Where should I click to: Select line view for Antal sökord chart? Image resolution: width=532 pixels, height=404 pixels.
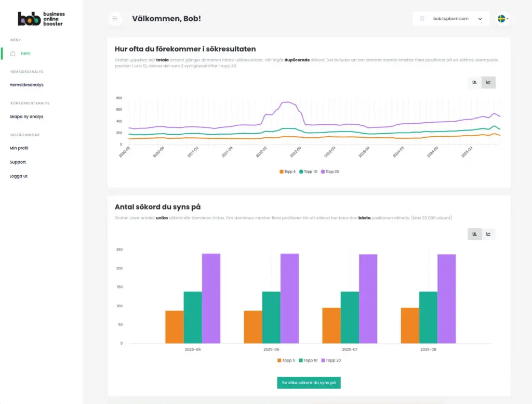click(x=488, y=234)
